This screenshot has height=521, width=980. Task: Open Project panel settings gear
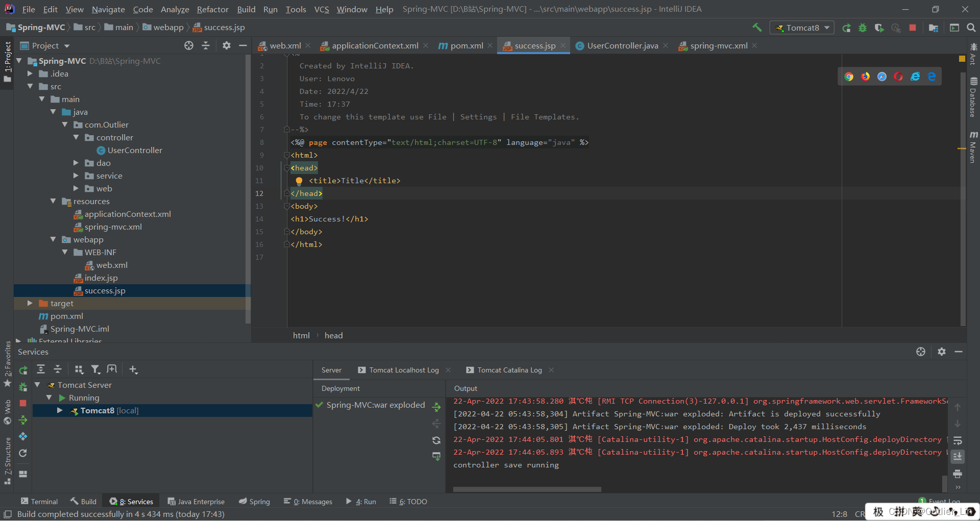[x=227, y=45]
